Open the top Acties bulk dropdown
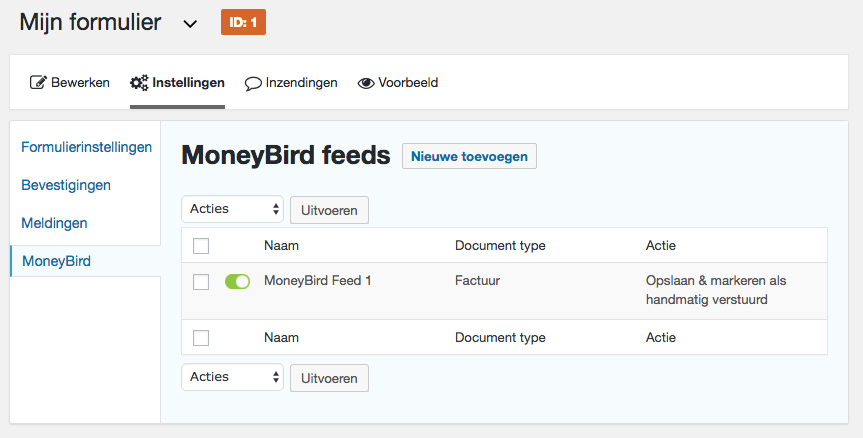863x438 pixels. coord(232,210)
